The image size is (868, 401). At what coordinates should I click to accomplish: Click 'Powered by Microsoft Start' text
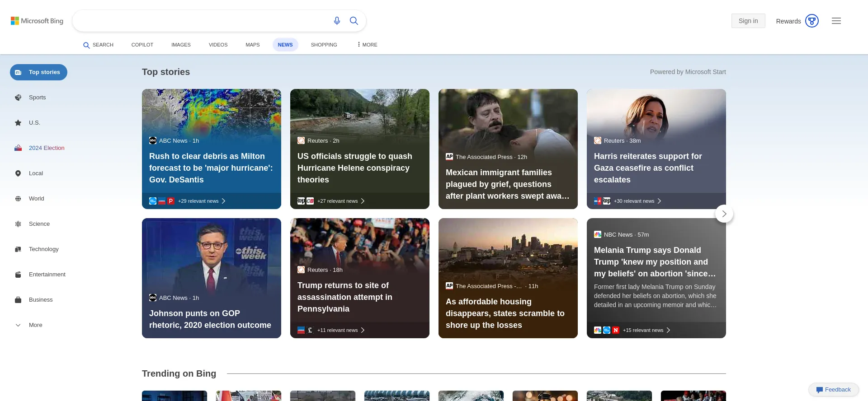point(688,72)
